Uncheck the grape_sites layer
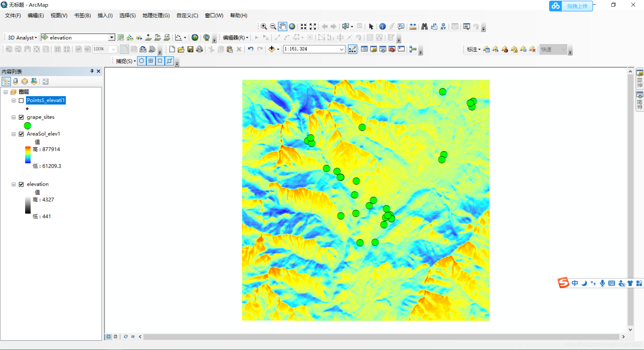Viewport: 644px width, 350px height. [x=21, y=117]
